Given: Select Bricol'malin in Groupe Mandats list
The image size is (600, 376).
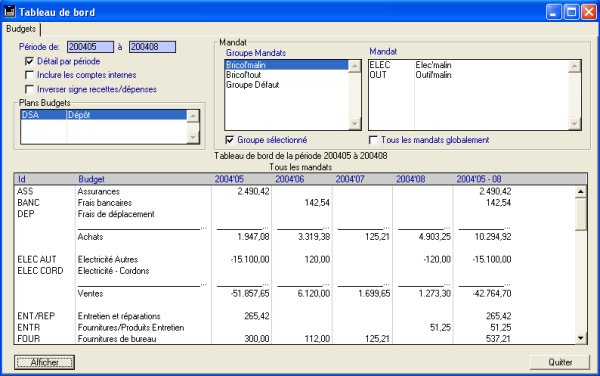Looking at the screenshot, I should tap(287, 65).
